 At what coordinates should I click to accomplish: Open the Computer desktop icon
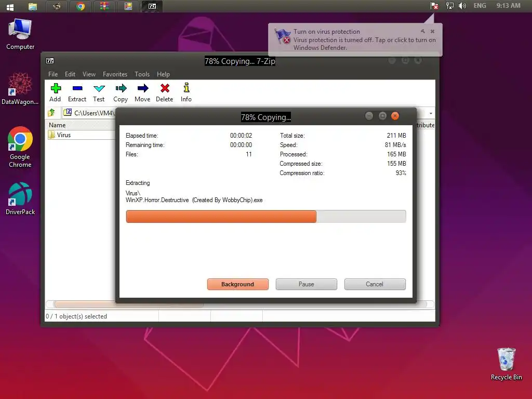(x=20, y=34)
